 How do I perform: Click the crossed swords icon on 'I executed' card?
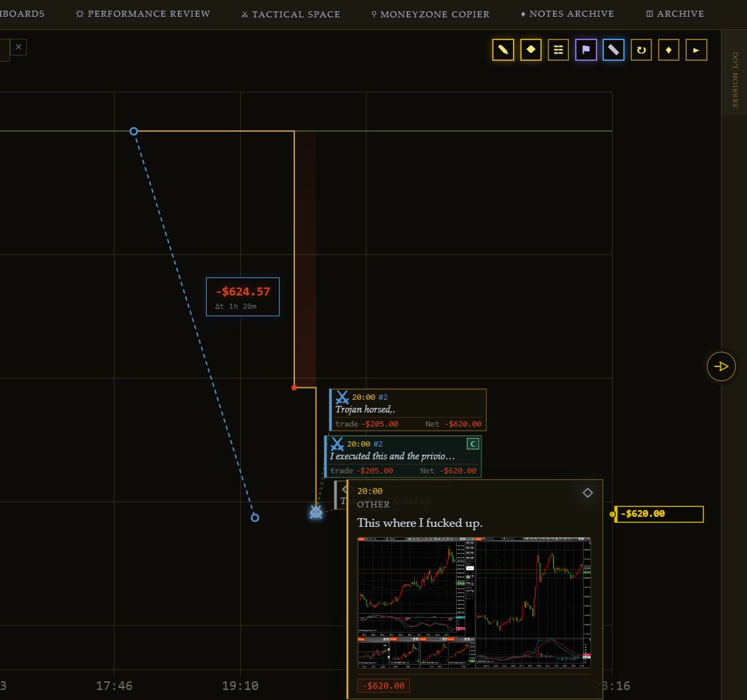(337, 444)
